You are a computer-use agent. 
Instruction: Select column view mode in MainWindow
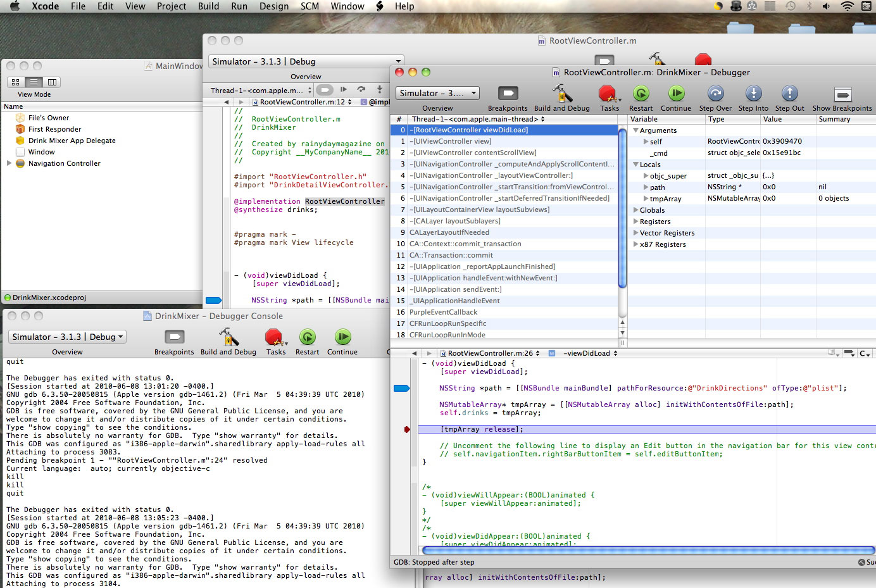click(x=52, y=82)
